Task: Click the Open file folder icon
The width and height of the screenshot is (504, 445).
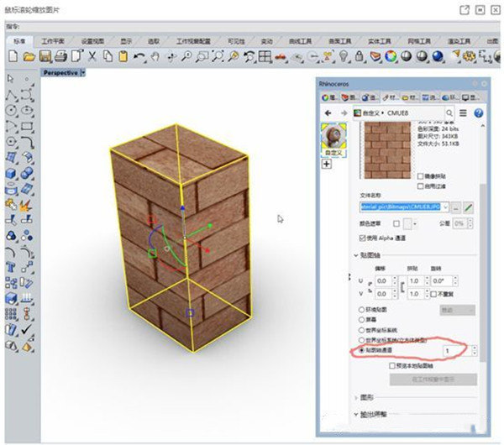Action: point(29,57)
